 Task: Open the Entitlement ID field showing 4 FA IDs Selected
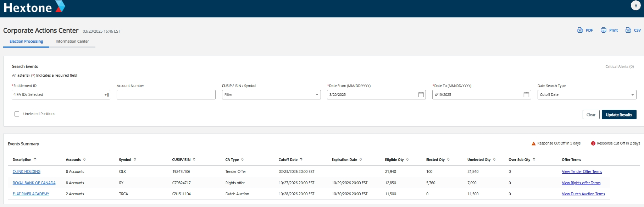point(61,94)
